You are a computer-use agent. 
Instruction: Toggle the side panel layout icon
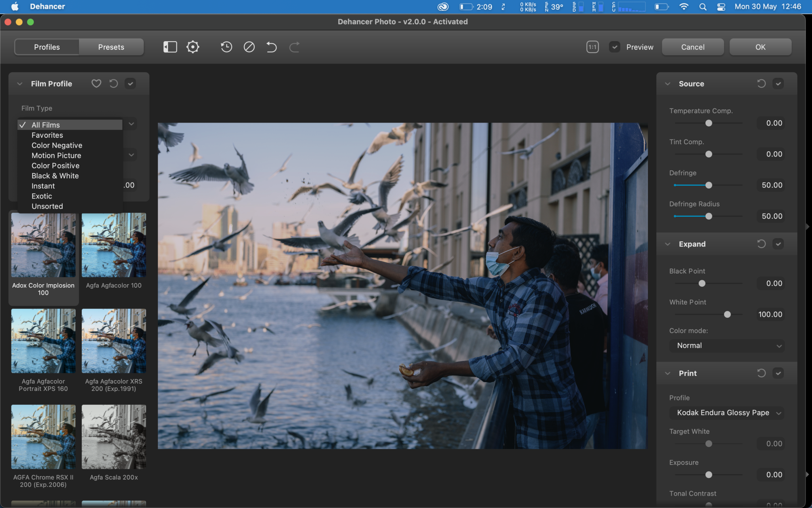(170, 47)
